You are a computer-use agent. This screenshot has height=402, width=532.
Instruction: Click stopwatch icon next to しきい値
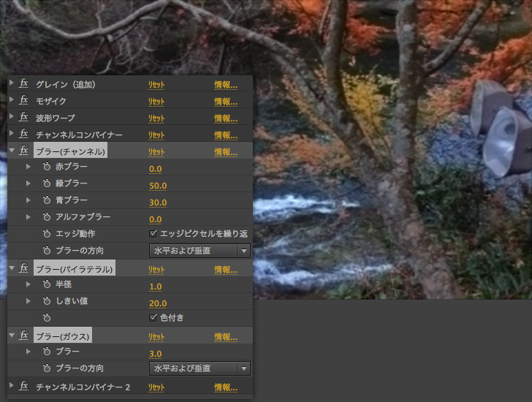pos(47,302)
